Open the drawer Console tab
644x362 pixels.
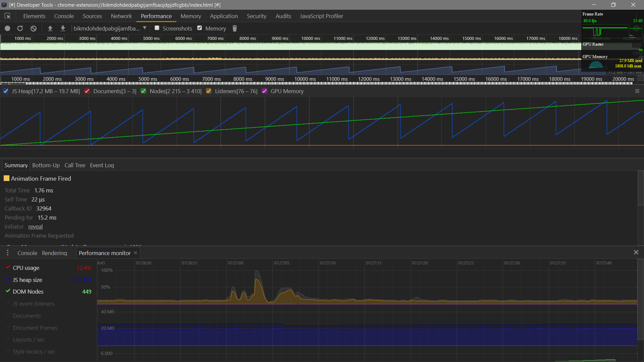tap(27, 253)
